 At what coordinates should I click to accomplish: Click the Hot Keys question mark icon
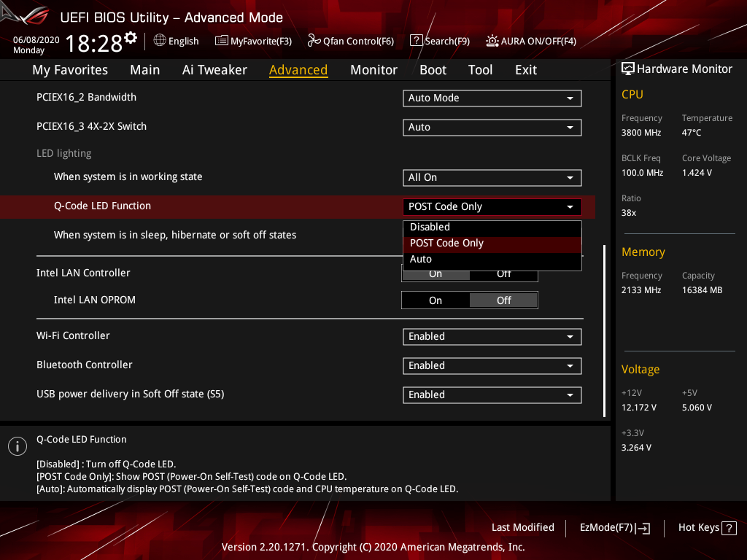pos(729,528)
